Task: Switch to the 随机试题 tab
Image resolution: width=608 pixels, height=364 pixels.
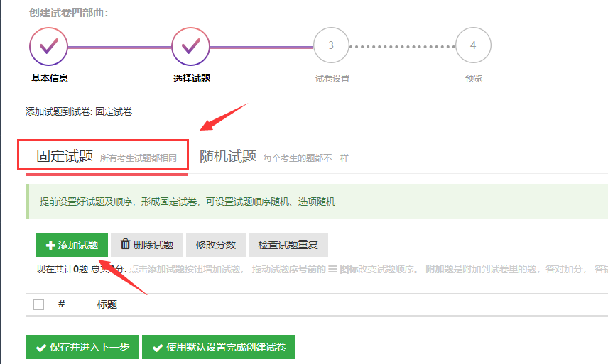Action: click(274, 156)
